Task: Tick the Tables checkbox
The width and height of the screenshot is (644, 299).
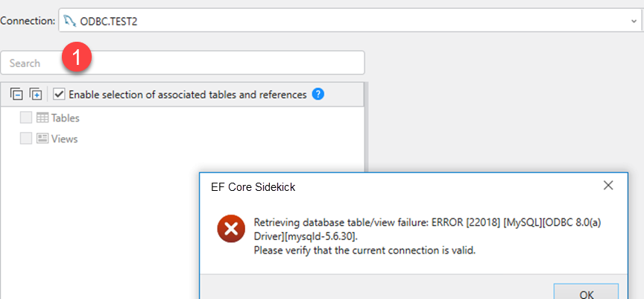Action: pos(26,118)
